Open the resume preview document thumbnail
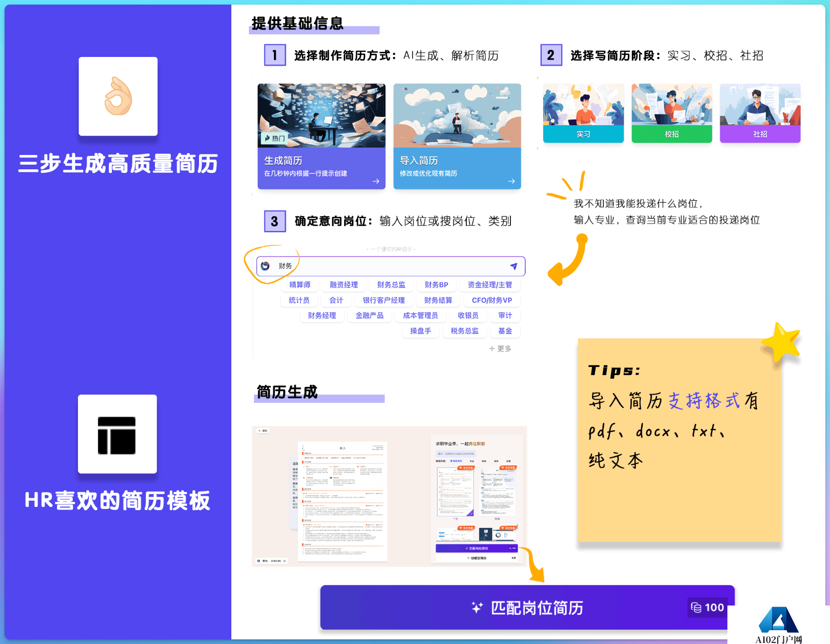This screenshot has width=830, height=644. (343, 501)
